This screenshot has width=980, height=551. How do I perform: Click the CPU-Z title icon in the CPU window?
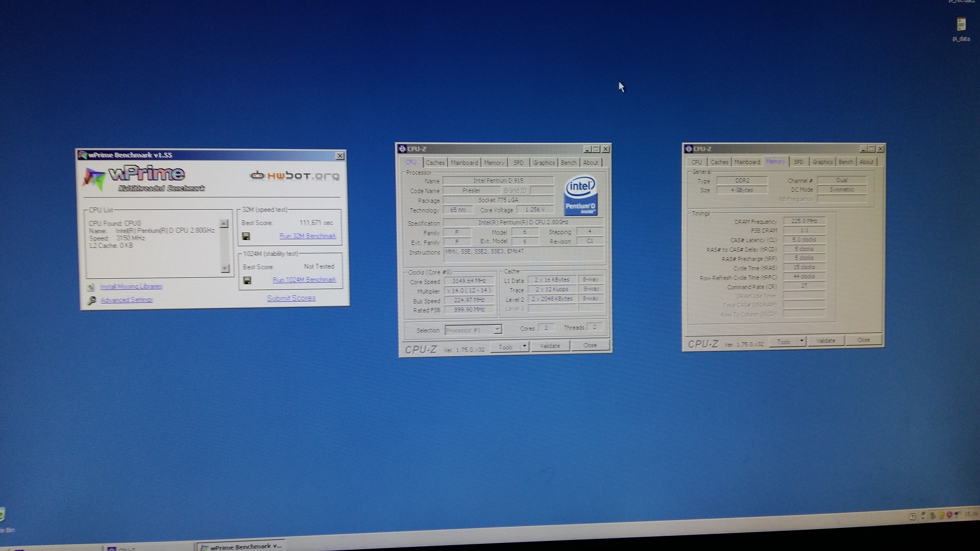pos(402,149)
